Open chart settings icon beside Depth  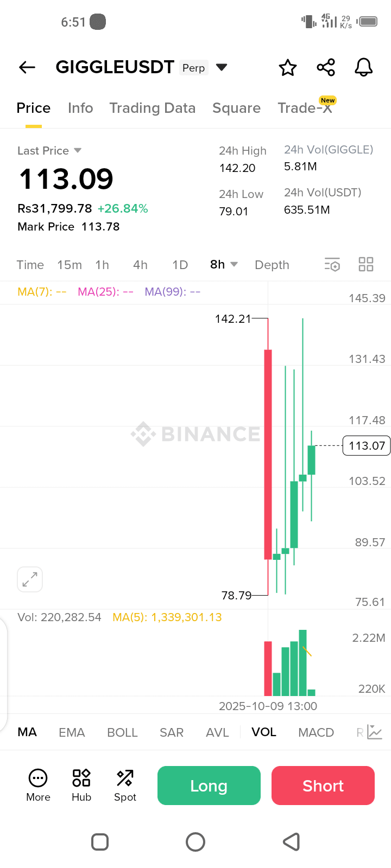click(332, 265)
